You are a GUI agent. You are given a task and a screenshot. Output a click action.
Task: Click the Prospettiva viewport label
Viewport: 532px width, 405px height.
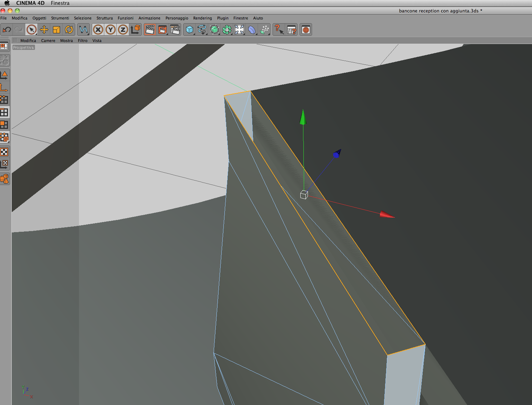click(24, 47)
